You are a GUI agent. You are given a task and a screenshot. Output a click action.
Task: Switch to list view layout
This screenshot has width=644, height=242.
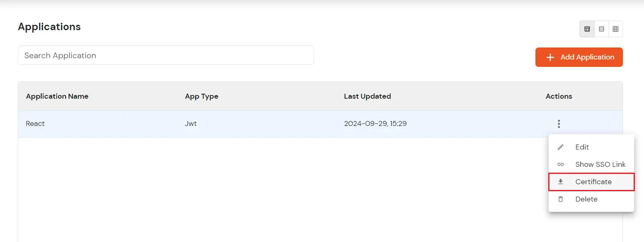pyautogui.click(x=601, y=29)
